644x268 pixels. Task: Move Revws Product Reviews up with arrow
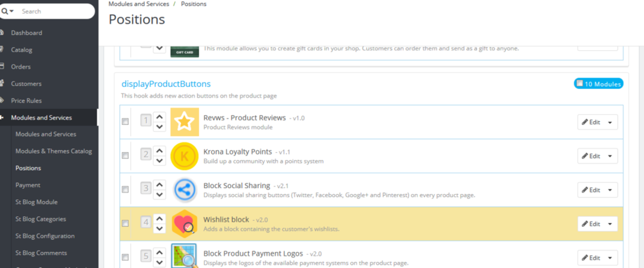[160, 117]
